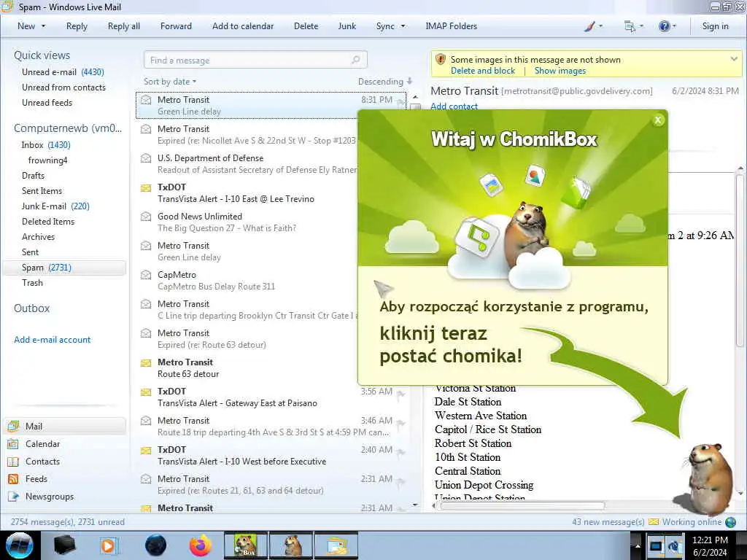Click the open envelope icon beside CapMetro message

[146, 275]
